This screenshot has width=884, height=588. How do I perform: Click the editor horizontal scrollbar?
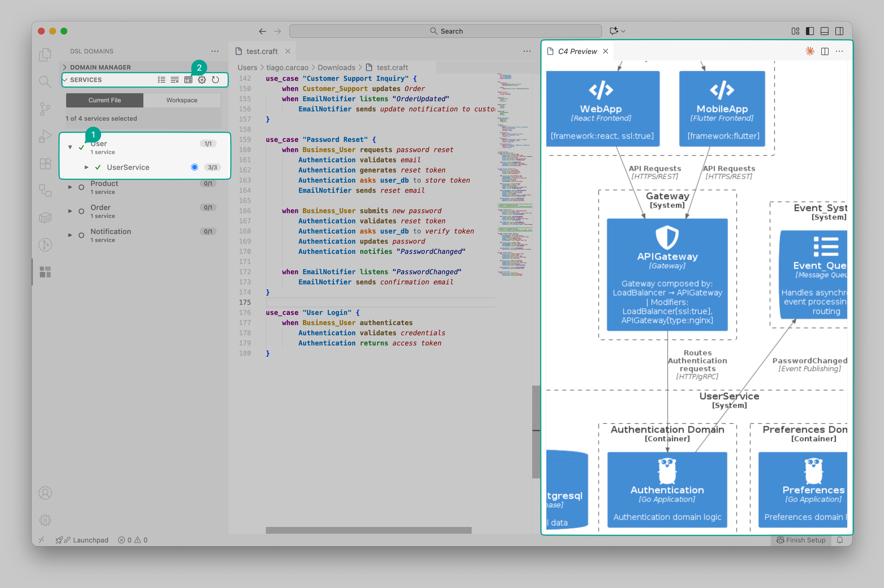(368, 530)
